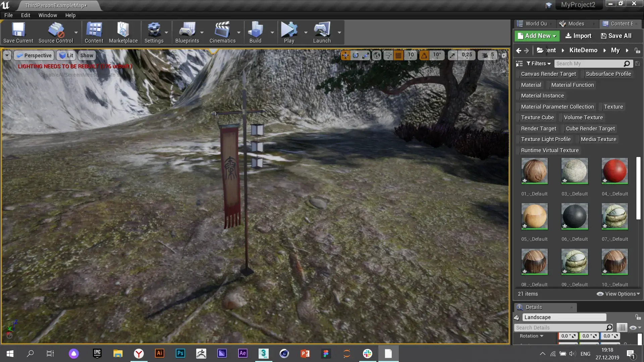Open the Filters dropdown
Viewport: 644px width, 362px height.
538,64
